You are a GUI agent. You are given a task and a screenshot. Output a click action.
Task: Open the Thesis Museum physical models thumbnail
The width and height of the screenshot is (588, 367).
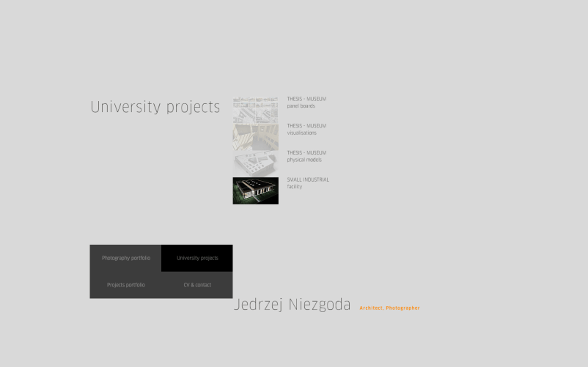tap(255, 164)
